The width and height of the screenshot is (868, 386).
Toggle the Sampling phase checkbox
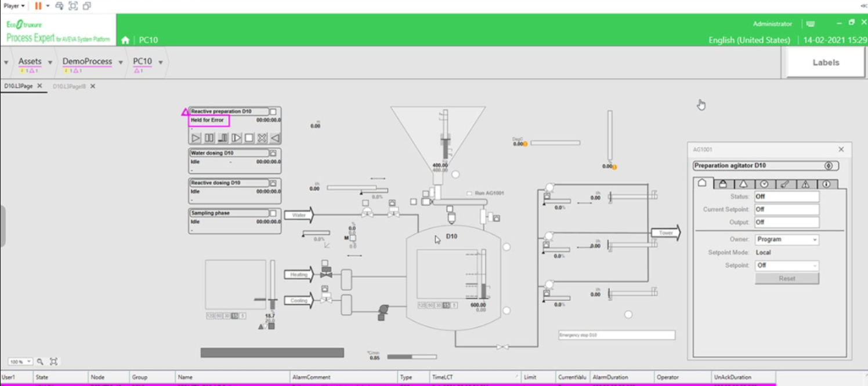pyautogui.click(x=273, y=213)
